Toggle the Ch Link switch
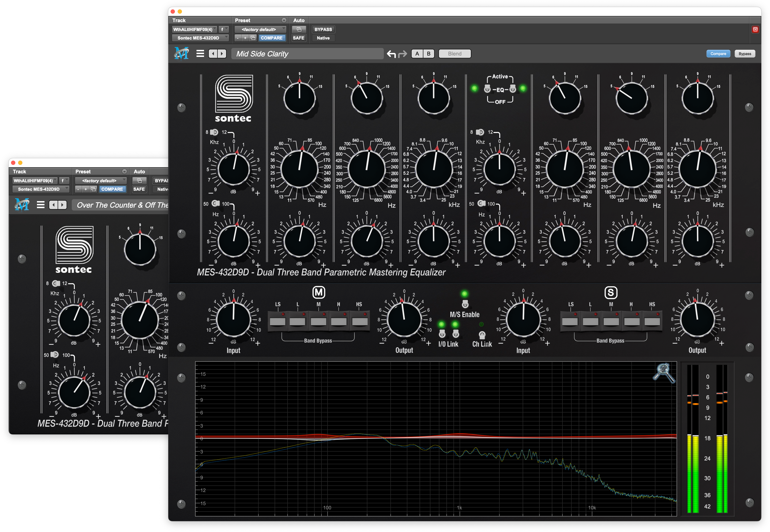770x532 pixels. (x=482, y=334)
